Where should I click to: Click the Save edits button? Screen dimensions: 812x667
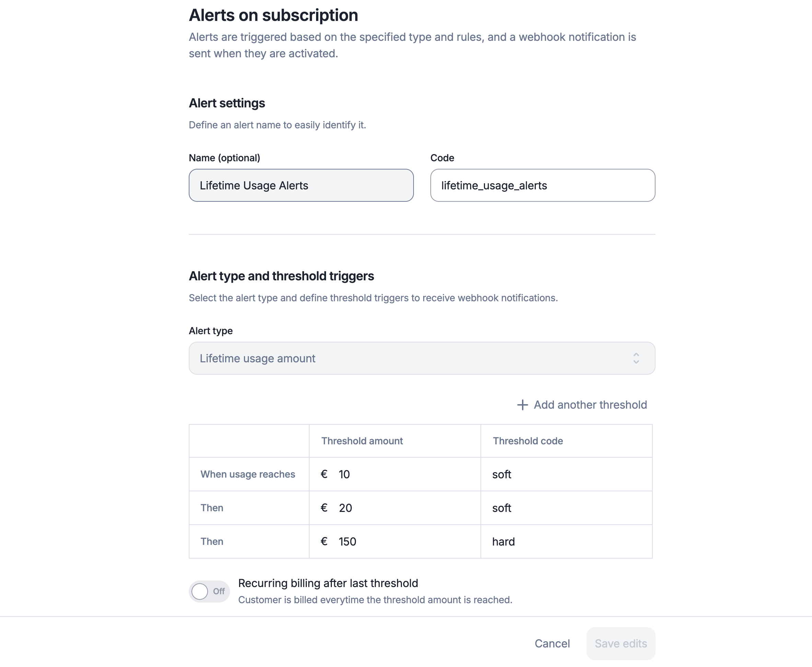620,644
